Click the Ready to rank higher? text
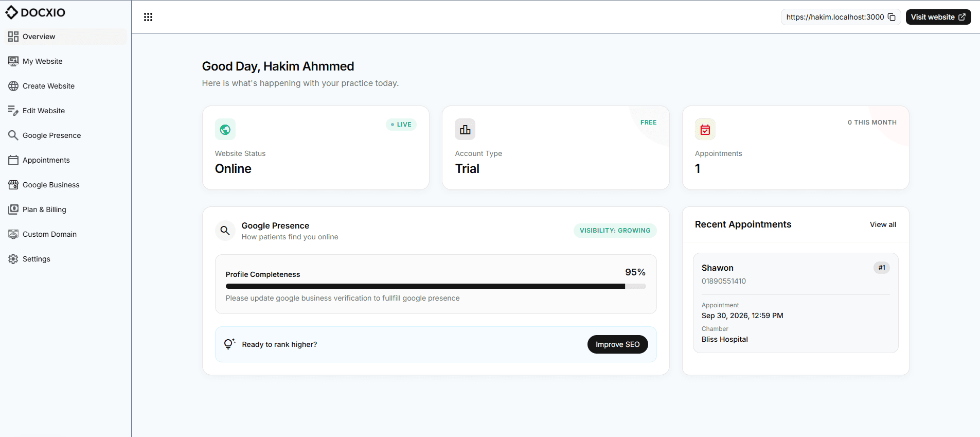980x437 pixels. pyautogui.click(x=279, y=344)
